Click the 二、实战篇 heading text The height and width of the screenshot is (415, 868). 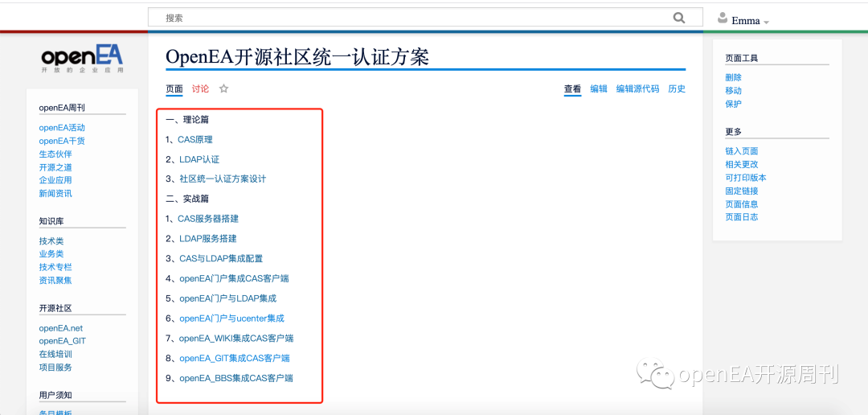pyautogui.click(x=187, y=199)
